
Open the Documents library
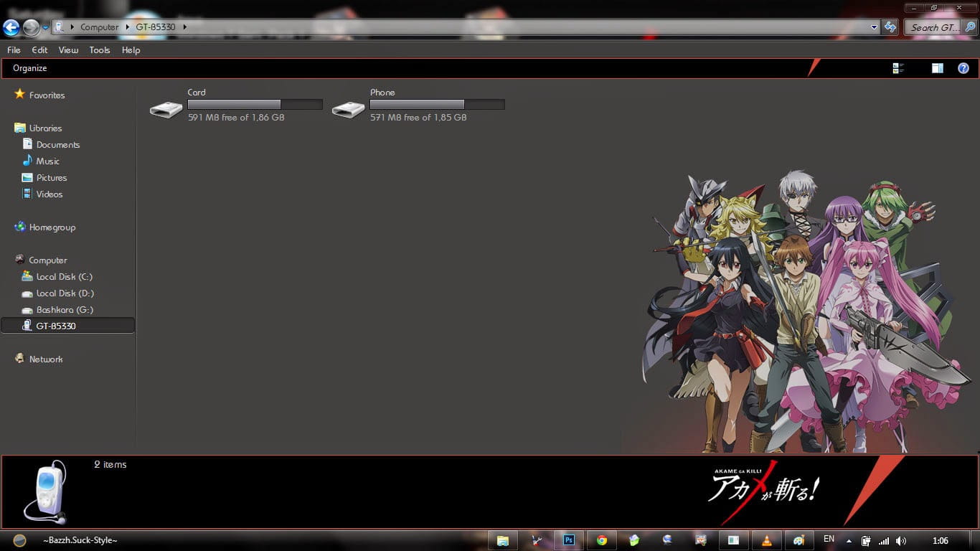pyautogui.click(x=58, y=145)
